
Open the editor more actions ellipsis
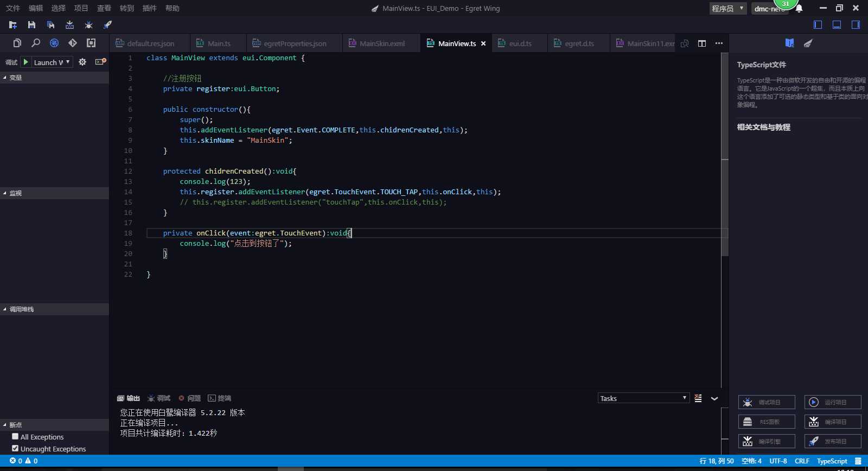[719, 43]
